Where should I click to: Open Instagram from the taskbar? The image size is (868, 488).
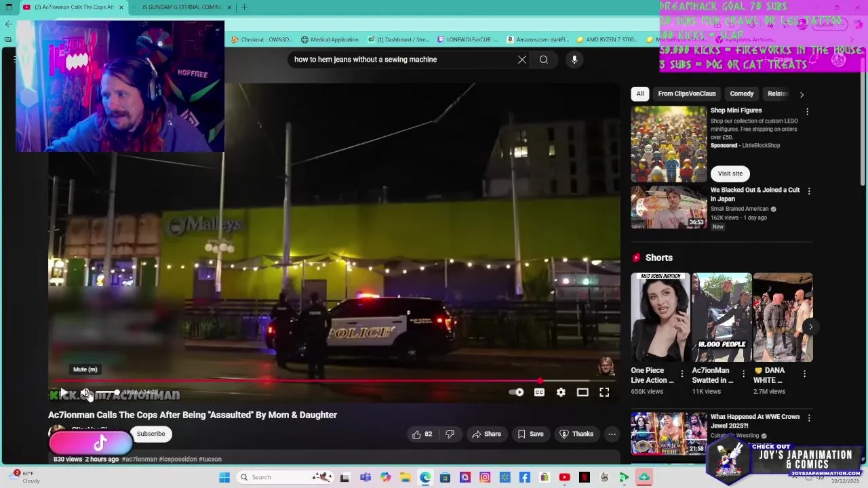click(485, 477)
